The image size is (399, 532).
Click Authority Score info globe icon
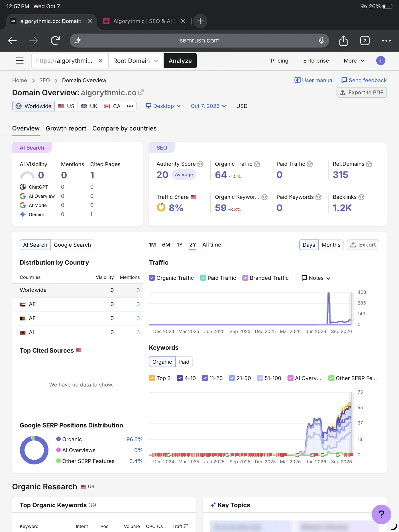pos(200,164)
